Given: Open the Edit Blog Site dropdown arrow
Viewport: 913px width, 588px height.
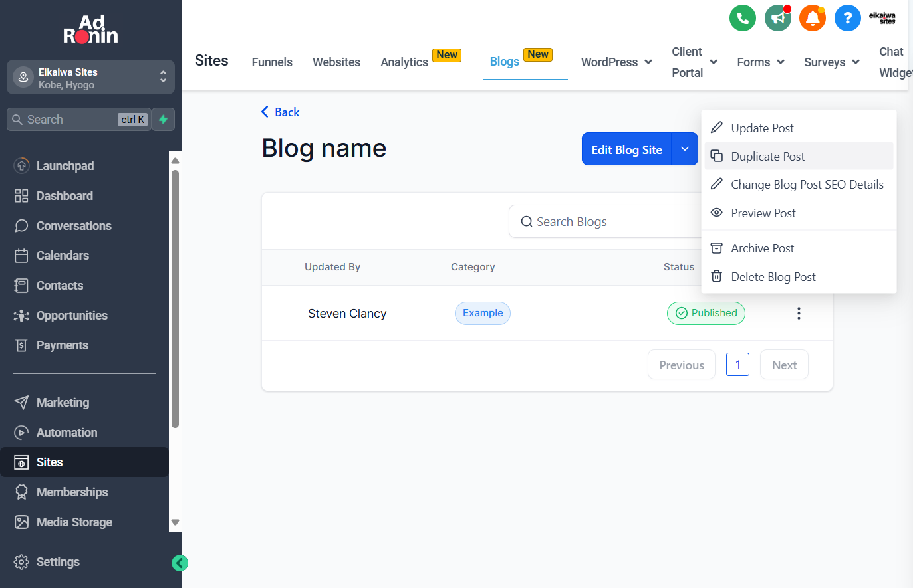Looking at the screenshot, I should pyautogui.click(x=685, y=149).
